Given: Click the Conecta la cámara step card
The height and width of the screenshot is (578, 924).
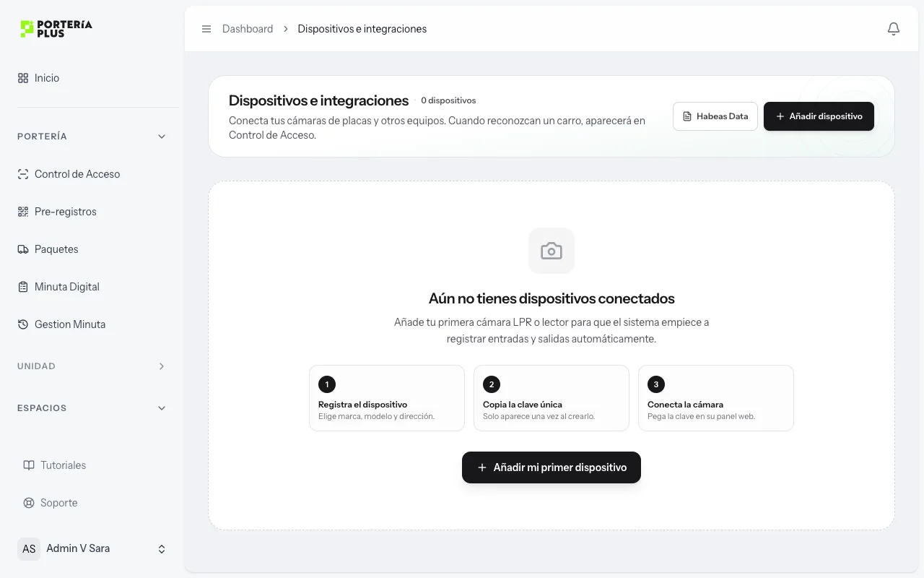Looking at the screenshot, I should point(716,398).
